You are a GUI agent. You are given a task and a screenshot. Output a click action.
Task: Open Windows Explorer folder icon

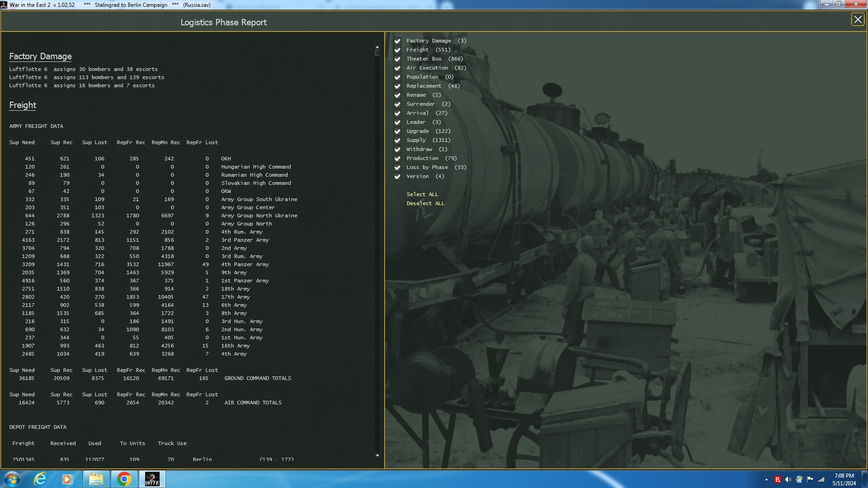click(96, 479)
